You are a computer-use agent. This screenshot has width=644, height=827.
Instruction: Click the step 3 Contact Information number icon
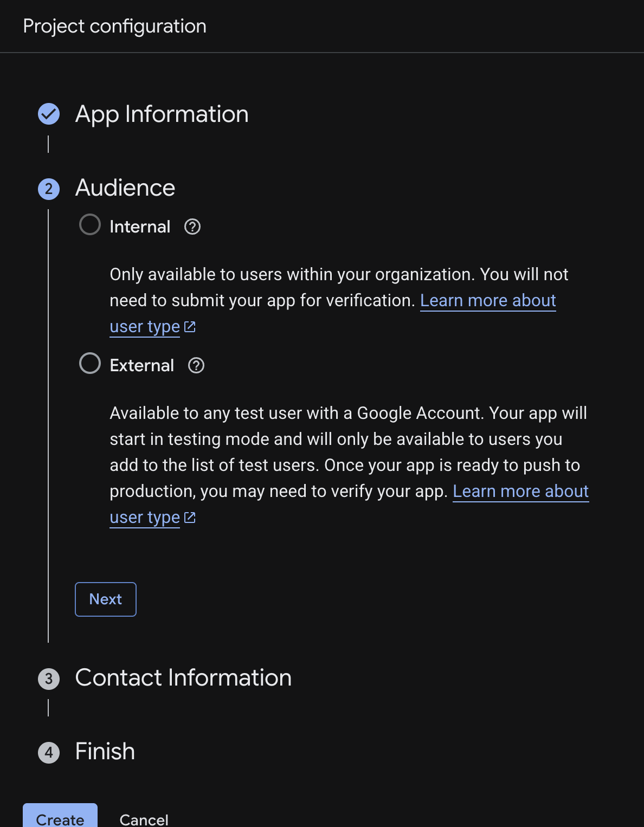pyautogui.click(x=49, y=679)
